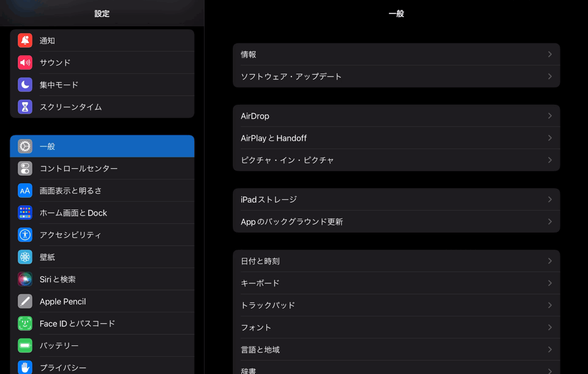Open バッテリー settings
This screenshot has width=588, height=374.
tap(102, 345)
